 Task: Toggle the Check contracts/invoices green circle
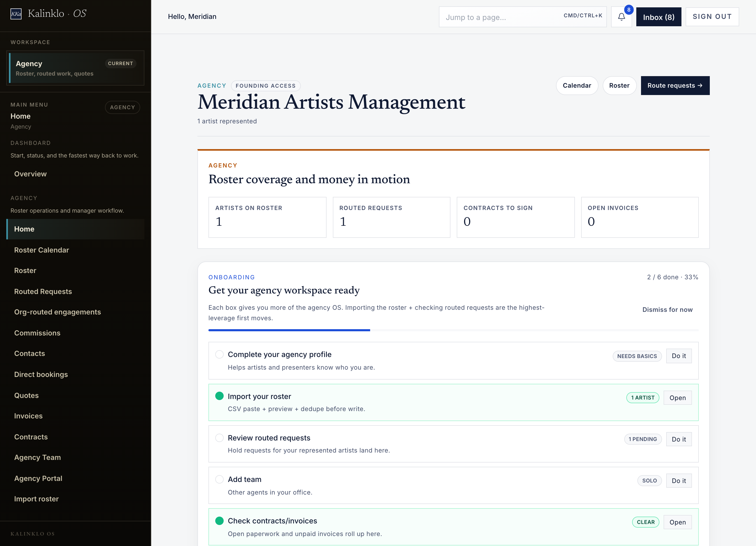[x=219, y=521]
